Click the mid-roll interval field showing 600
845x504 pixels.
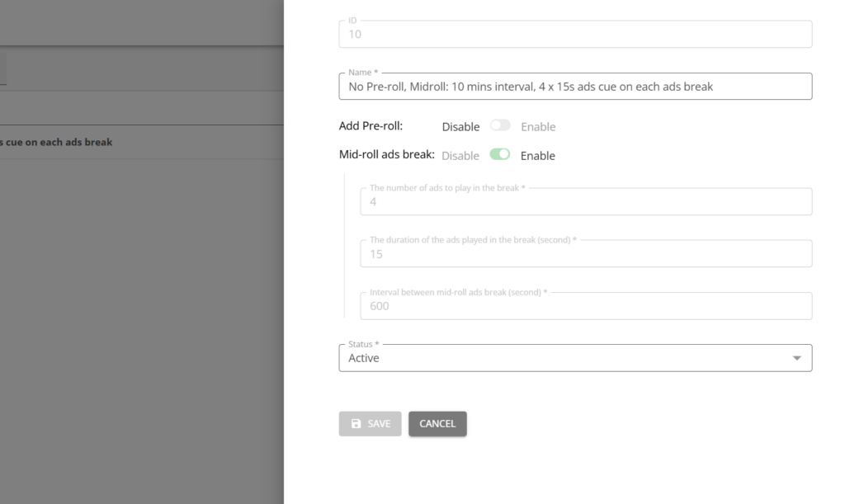[585, 306]
